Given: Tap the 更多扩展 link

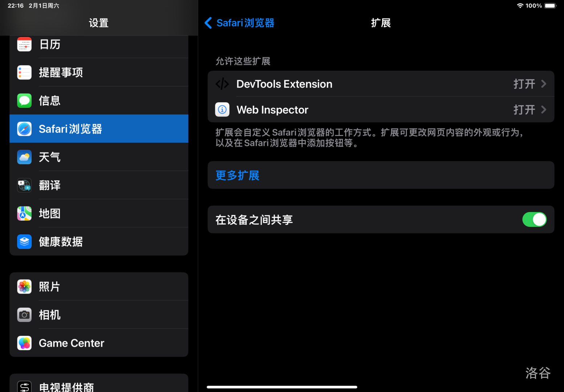Looking at the screenshot, I should point(237,176).
